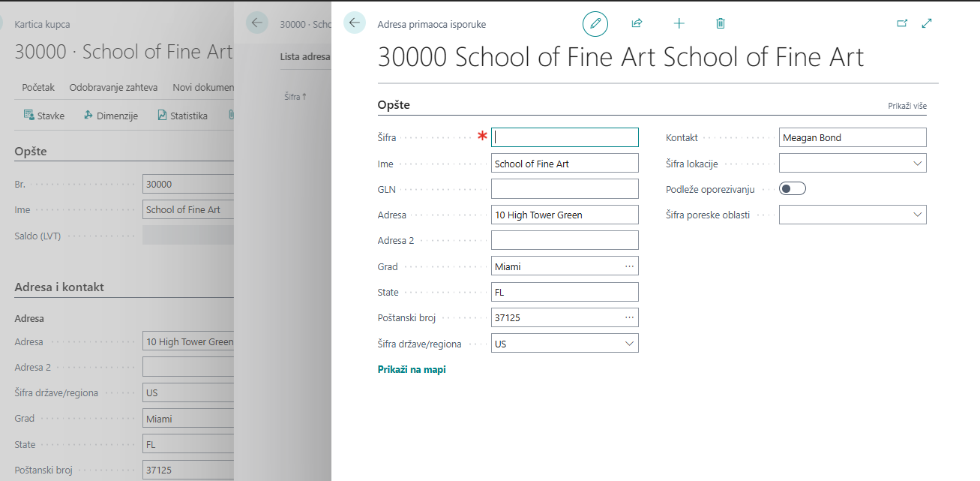
Task: Open Poštanski broj lookup ellipsis
Action: 629,317
